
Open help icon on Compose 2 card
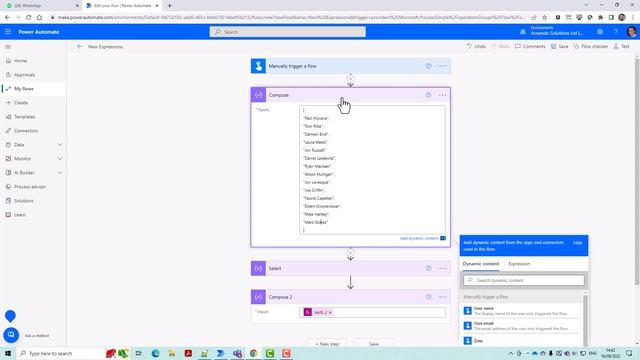[429, 297]
